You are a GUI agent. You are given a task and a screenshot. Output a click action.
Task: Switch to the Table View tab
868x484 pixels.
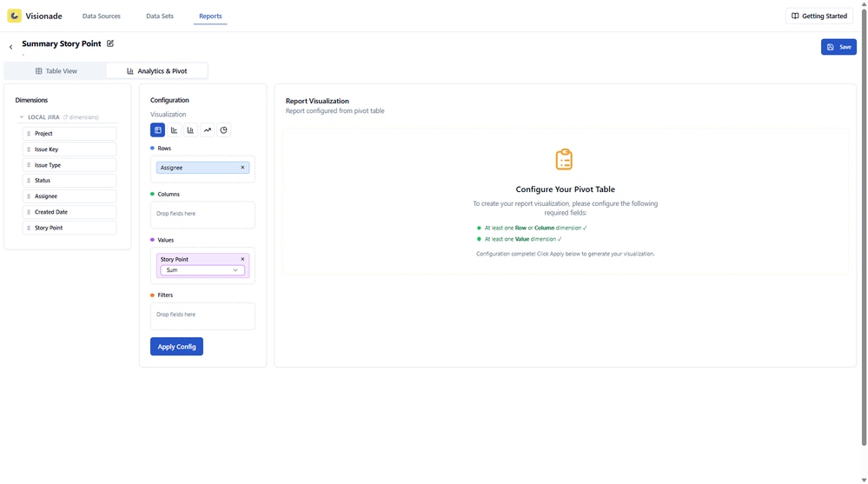56,71
